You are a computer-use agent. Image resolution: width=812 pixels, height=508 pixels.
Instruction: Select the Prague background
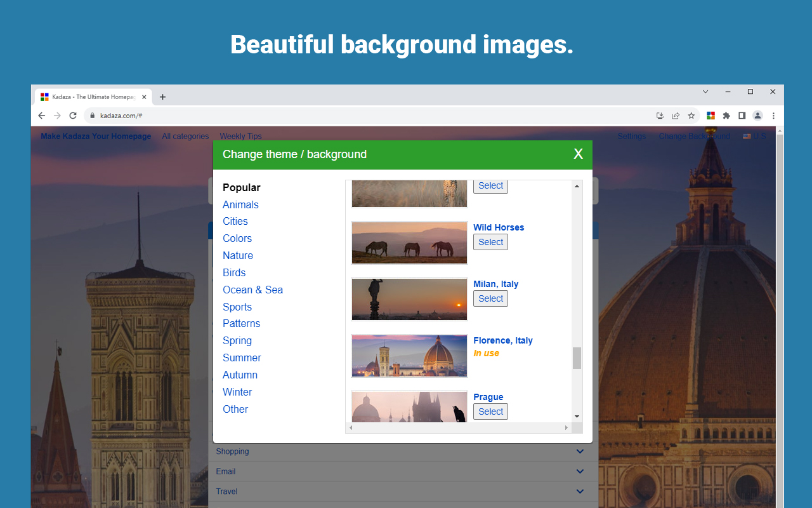tap(490, 411)
